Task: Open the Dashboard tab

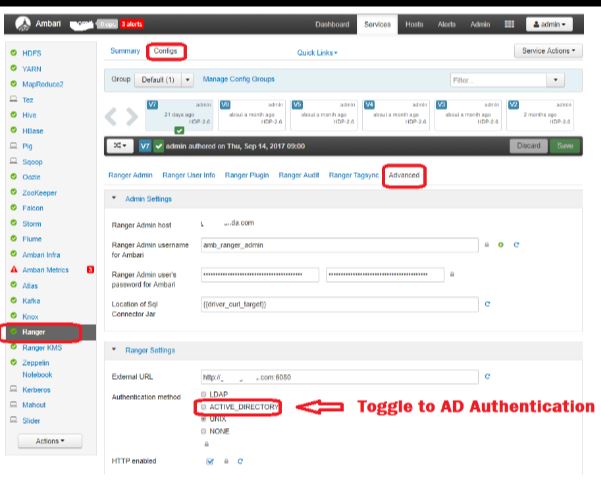Action: click(x=332, y=24)
